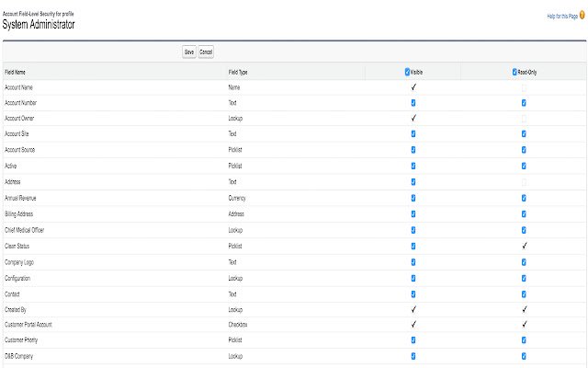Click the Checkbox field type cell
This screenshot has height=368, width=588.
click(x=238, y=325)
